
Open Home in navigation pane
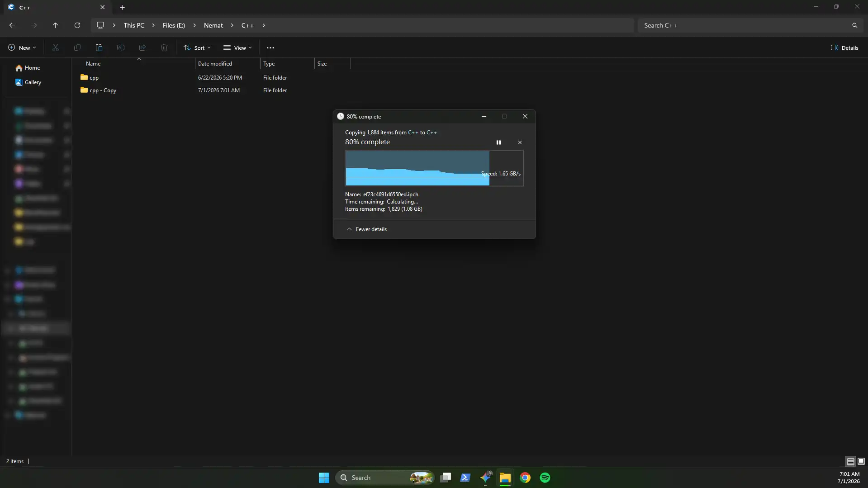[x=28, y=68]
